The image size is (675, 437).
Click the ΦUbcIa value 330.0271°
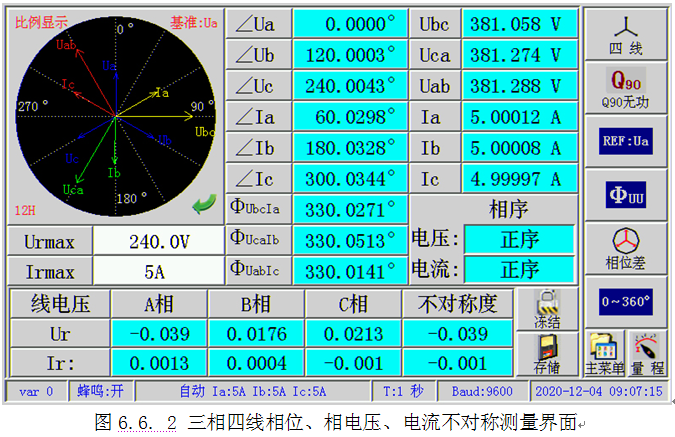(350, 210)
